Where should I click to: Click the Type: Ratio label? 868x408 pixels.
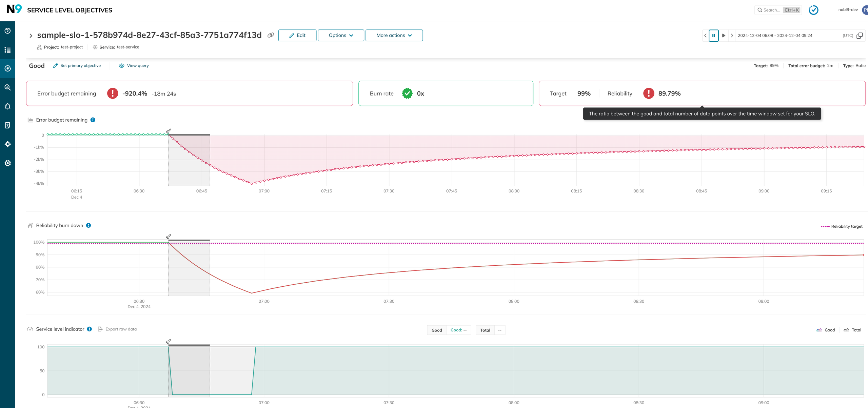point(854,66)
